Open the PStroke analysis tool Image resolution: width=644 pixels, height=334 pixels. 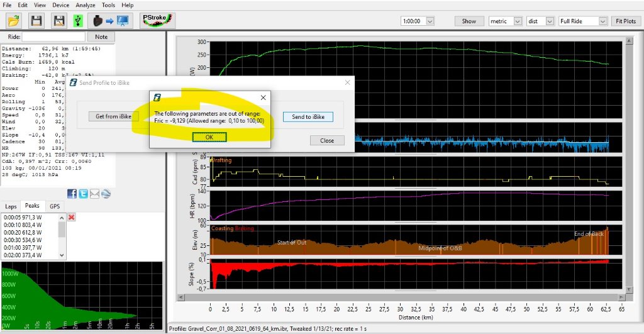[x=157, y=20]
